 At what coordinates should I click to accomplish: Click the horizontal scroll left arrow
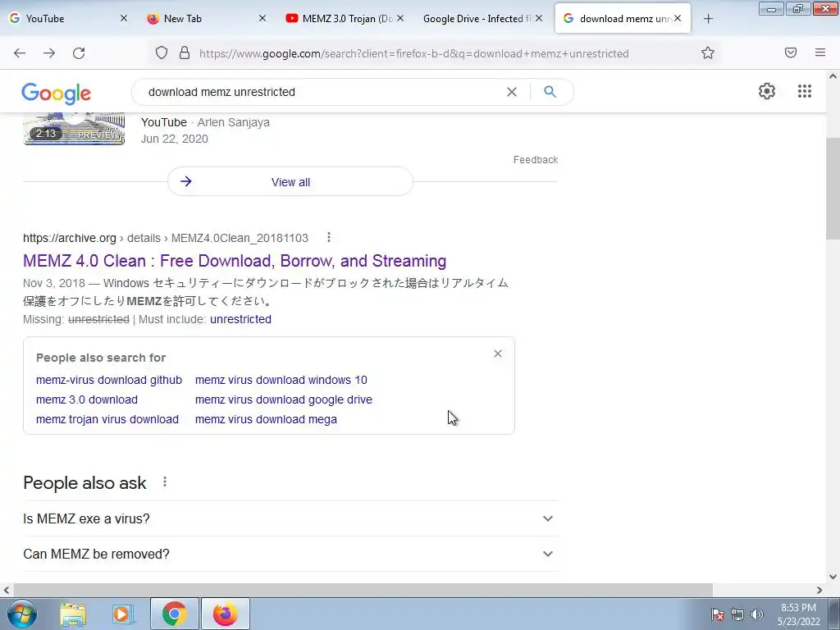[x=6, y=590]
